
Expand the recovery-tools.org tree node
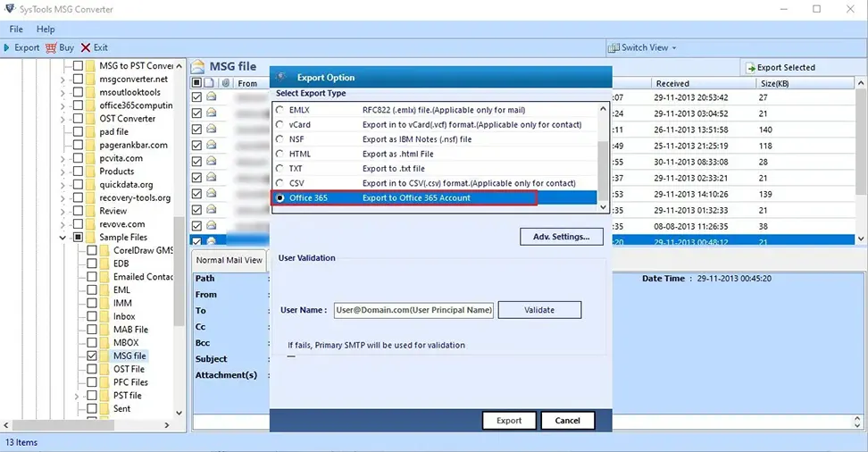tap(63, 198)
